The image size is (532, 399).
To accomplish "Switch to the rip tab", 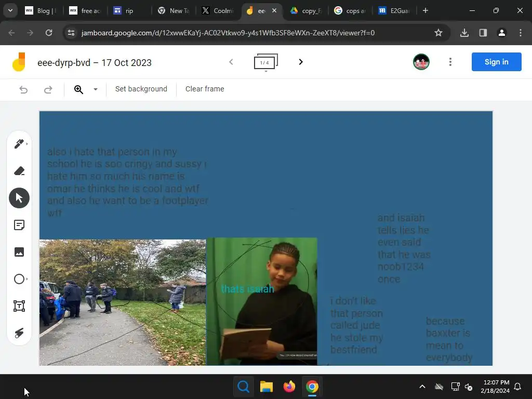I will pyautogui.click(x=129, y=11).
